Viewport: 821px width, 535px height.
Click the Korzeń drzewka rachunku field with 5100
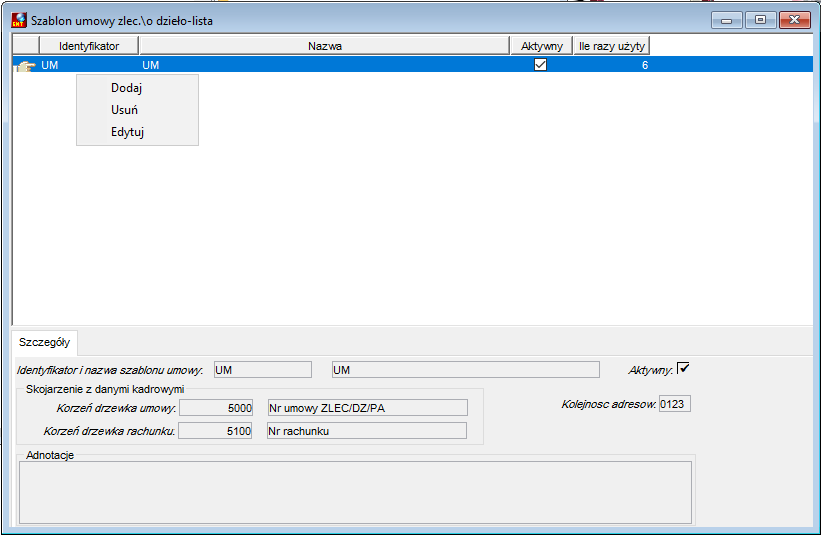[215, 431]
